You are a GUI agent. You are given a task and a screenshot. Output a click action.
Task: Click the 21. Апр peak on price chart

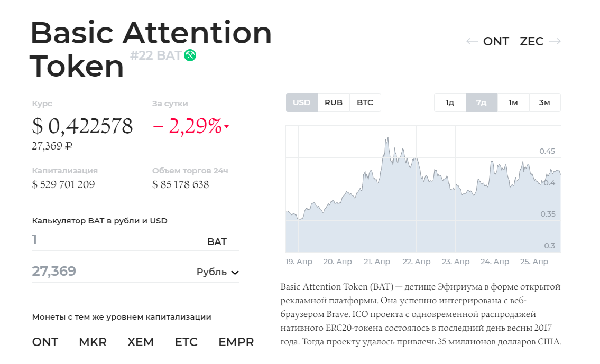[x=387, y=138]
